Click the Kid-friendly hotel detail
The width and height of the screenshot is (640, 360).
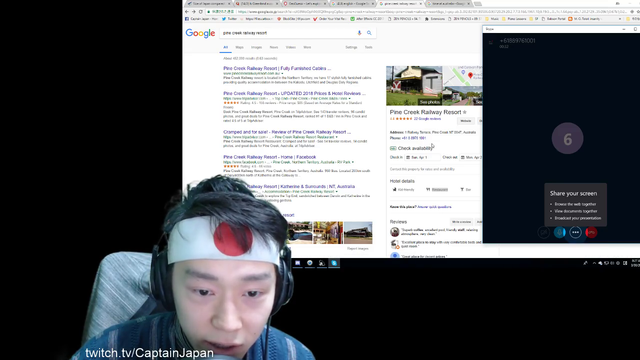(x=403, y=190)
